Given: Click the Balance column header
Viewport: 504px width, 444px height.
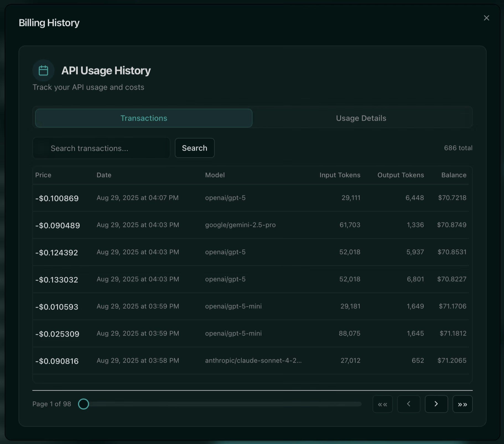Looking at the screenshot, I should pyautogui.click(x=454, y=175).
